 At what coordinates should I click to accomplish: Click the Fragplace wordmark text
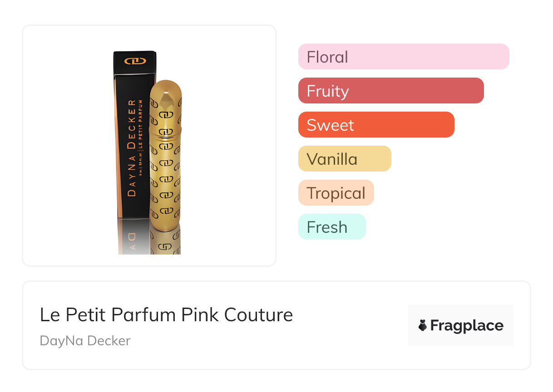[467, 325]
